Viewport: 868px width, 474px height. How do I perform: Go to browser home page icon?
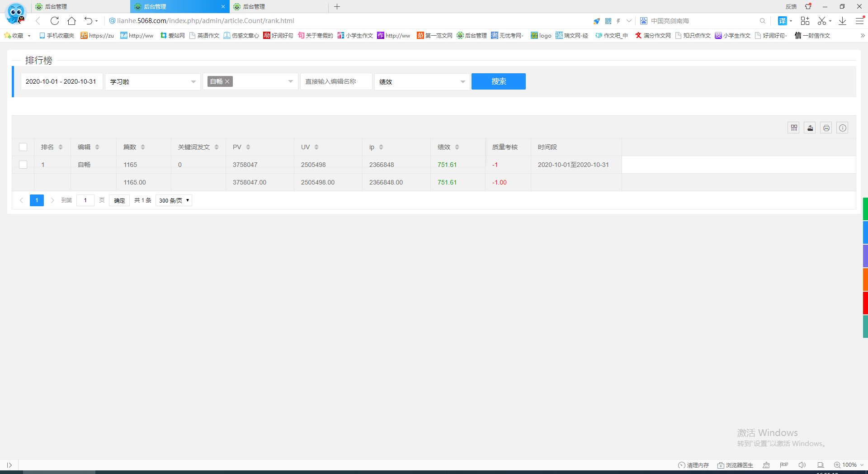tap(71, 21)
